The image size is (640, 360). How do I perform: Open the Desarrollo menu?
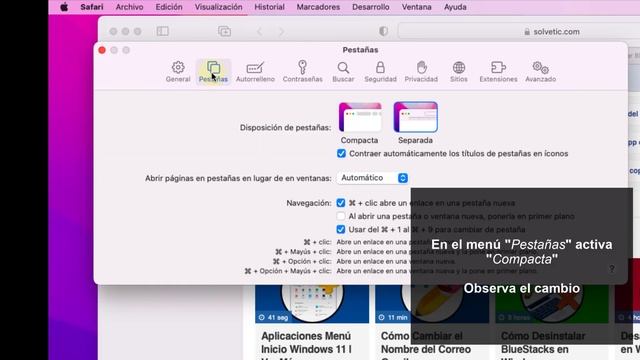[371, 7]
